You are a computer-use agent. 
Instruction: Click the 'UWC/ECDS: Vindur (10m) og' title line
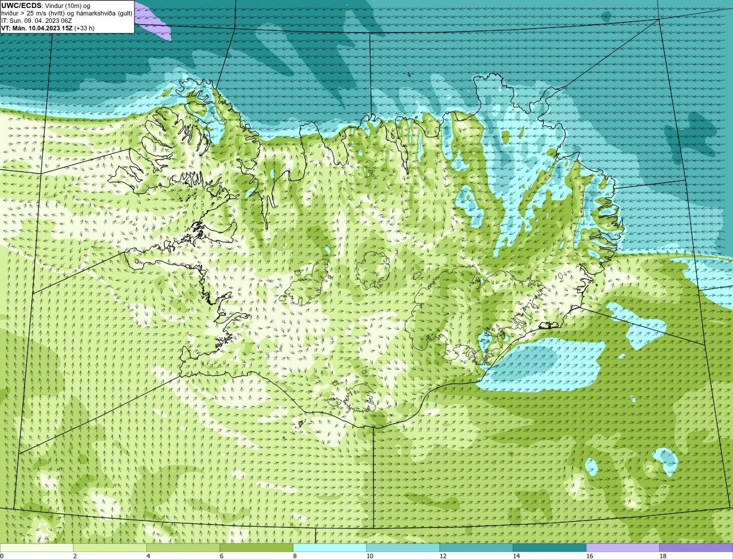tap(46, 6)
